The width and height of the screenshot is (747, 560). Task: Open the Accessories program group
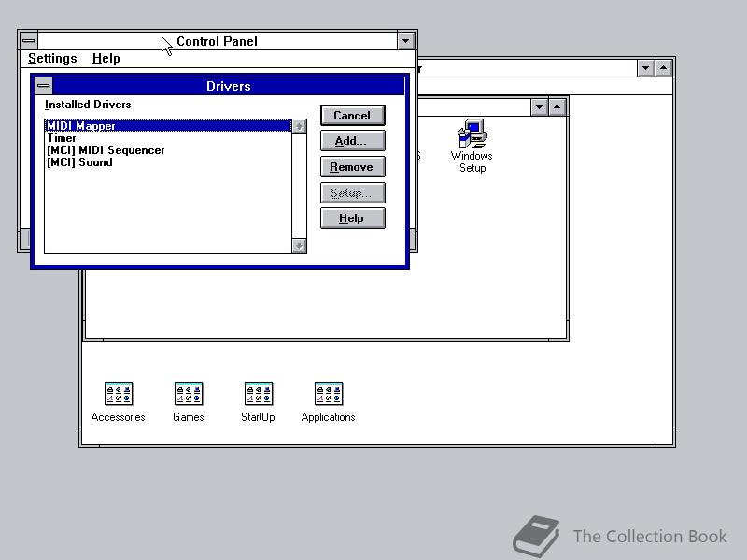coord(119,402)
